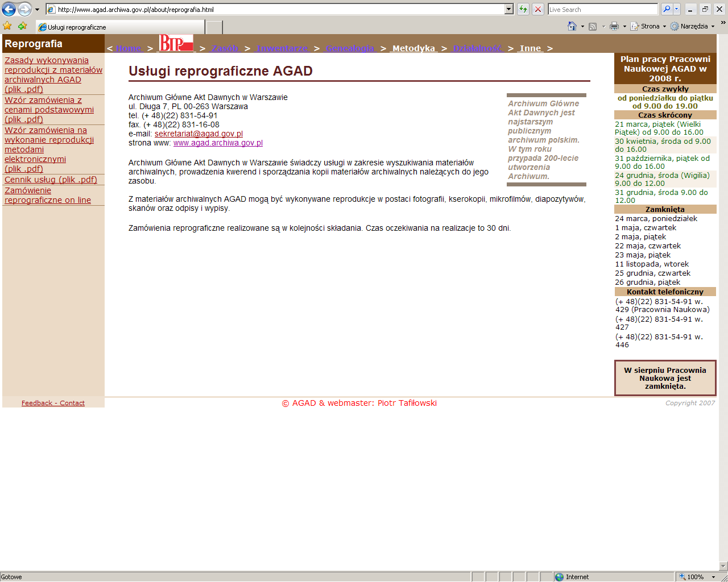Image resolution: width=728 pixels, height=582 pixels.
Task: Click the tel. 831-54-91 contact line
Action: tap(173, 115)
